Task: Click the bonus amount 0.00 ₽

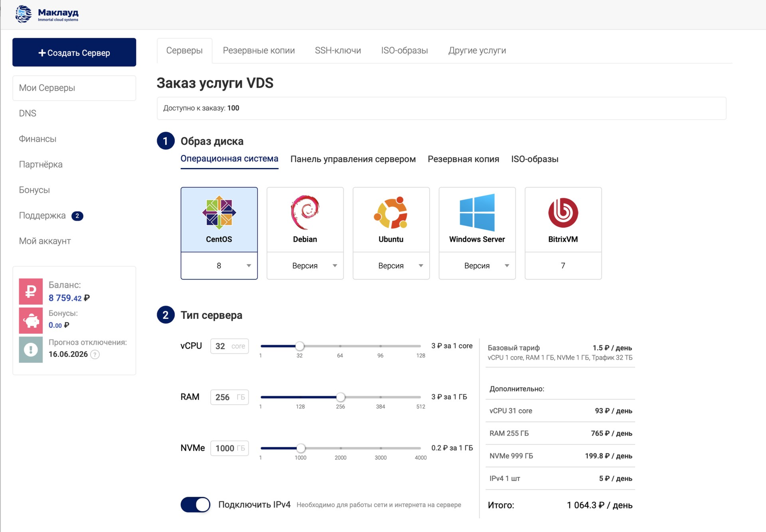Action: (x=59, y=325)
